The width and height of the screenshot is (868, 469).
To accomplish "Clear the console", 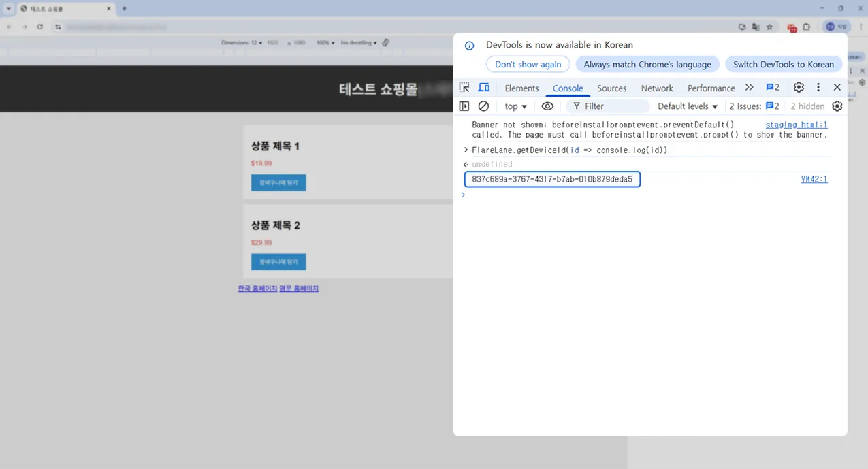I will point(483,106).
